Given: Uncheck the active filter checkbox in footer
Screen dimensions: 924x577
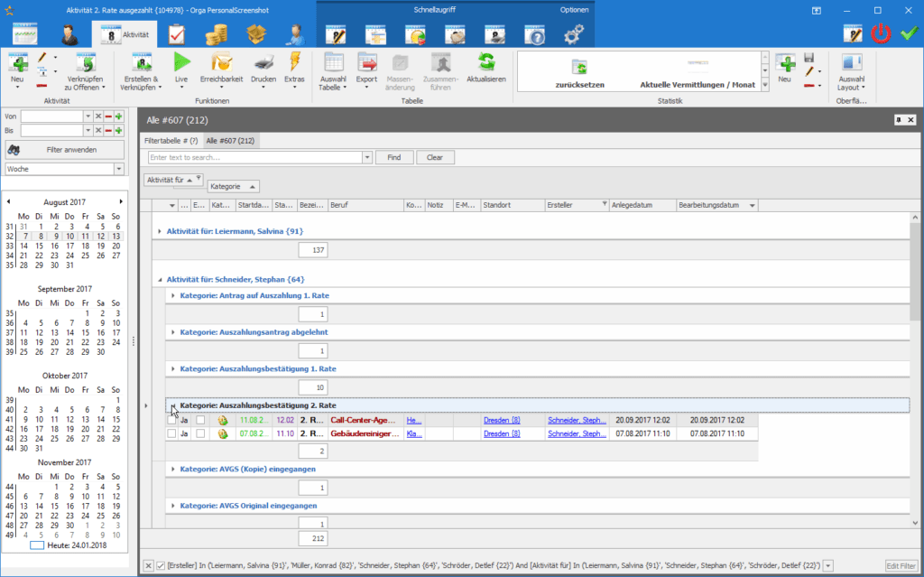Looking at the screenshot, I should (161, 565).
